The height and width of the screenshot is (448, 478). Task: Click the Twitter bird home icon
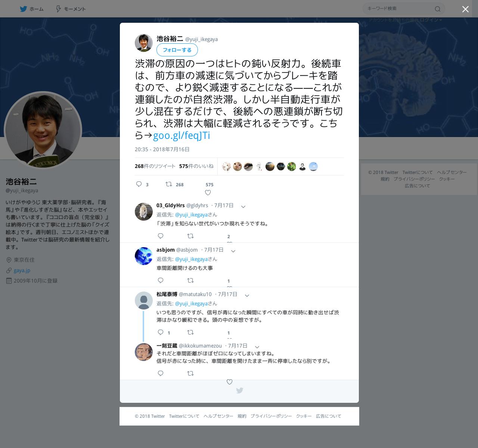[23, 9]
